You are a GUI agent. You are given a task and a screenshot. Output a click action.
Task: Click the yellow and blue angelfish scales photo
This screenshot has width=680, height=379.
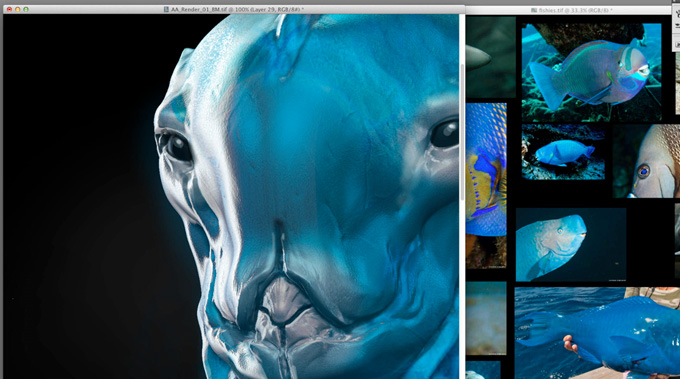coord(486,185)
